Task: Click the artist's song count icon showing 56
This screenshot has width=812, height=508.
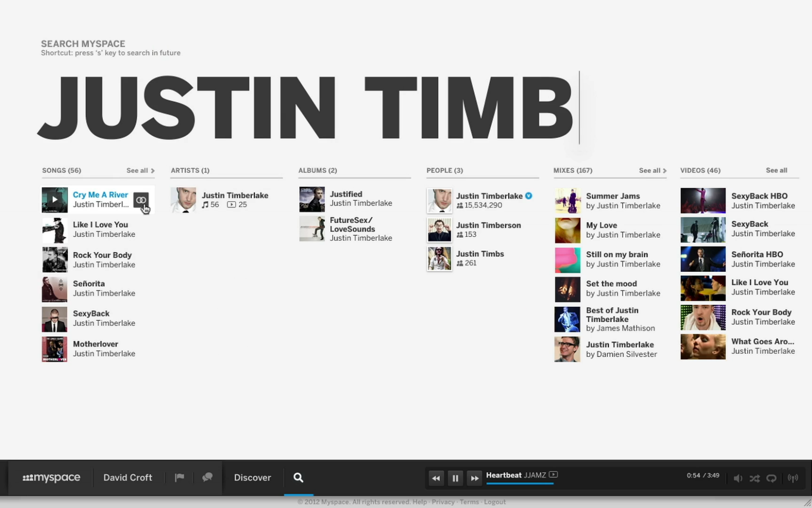Action: click(x=205, y=205)
